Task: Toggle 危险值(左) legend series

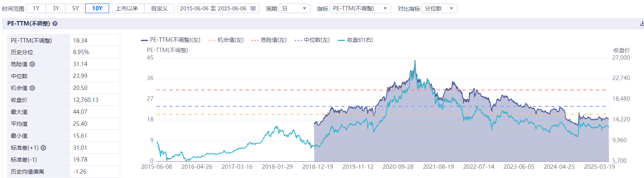Action: point(269,40)
